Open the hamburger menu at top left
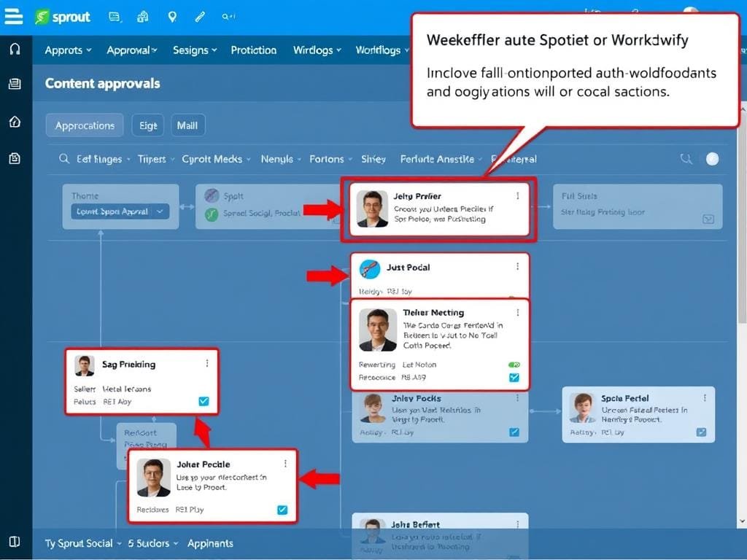Image resolution: width=747 pixels, height=560 pixels. tap(14, 17)
